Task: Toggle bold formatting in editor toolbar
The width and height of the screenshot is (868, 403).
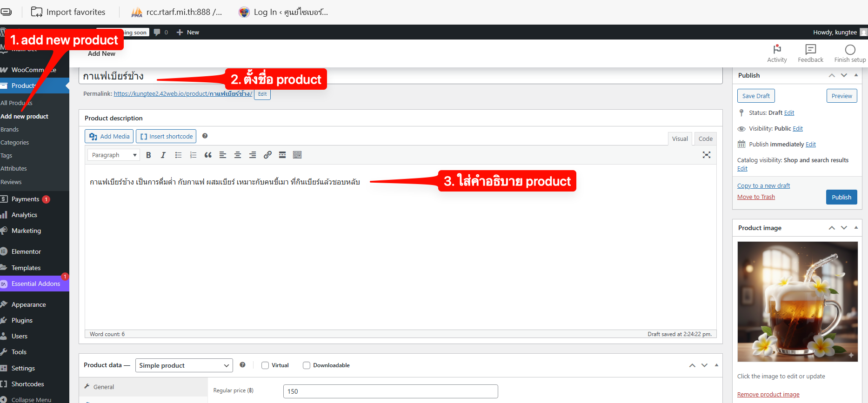Action: coord(148,155)
